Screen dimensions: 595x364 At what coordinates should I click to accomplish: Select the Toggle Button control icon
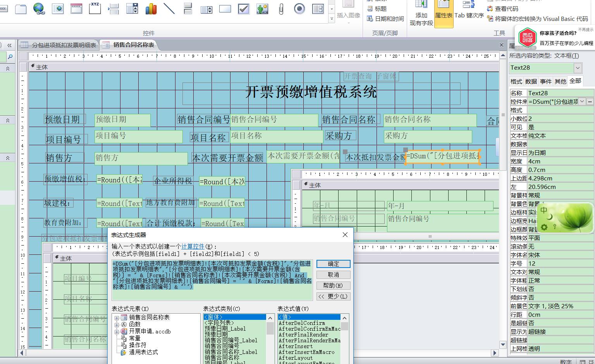(188, 9)
